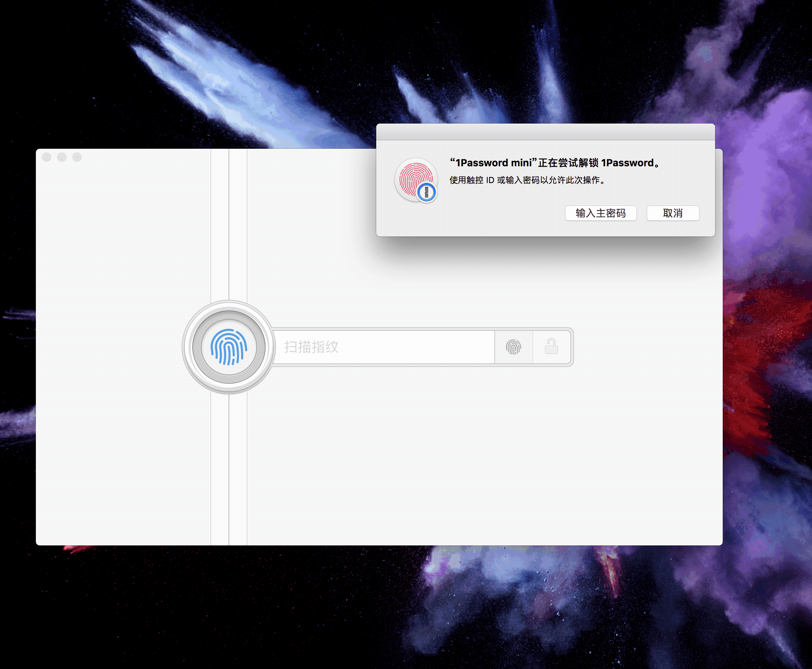Click the padlock unlock icon

[x=551, y=346]
